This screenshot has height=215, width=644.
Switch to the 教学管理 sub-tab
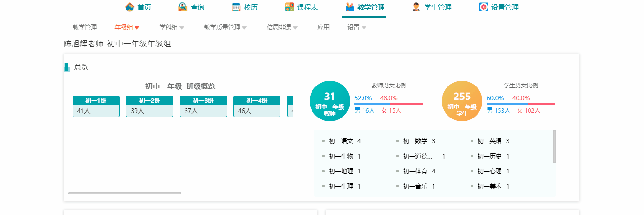coord(84,27)
